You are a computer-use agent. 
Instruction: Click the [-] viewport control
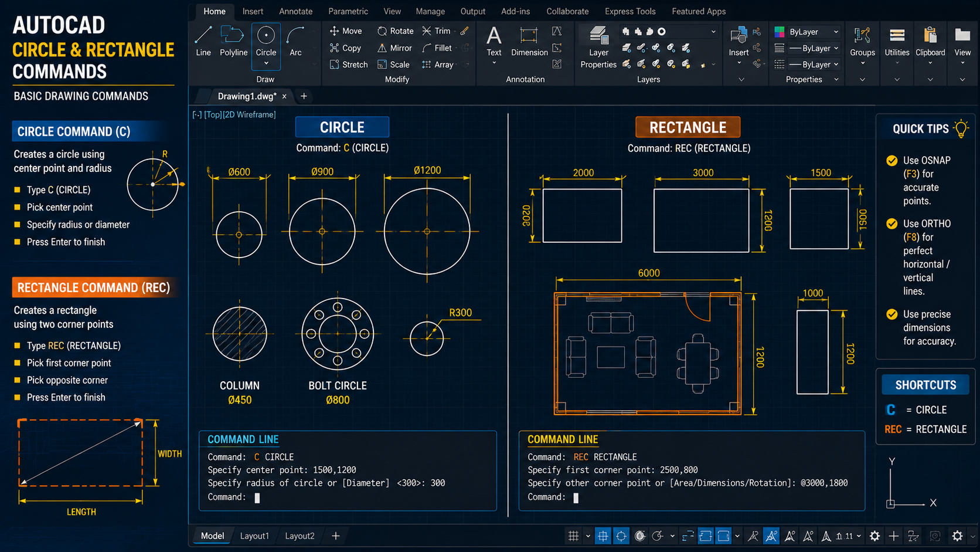(x=197, y=114)
